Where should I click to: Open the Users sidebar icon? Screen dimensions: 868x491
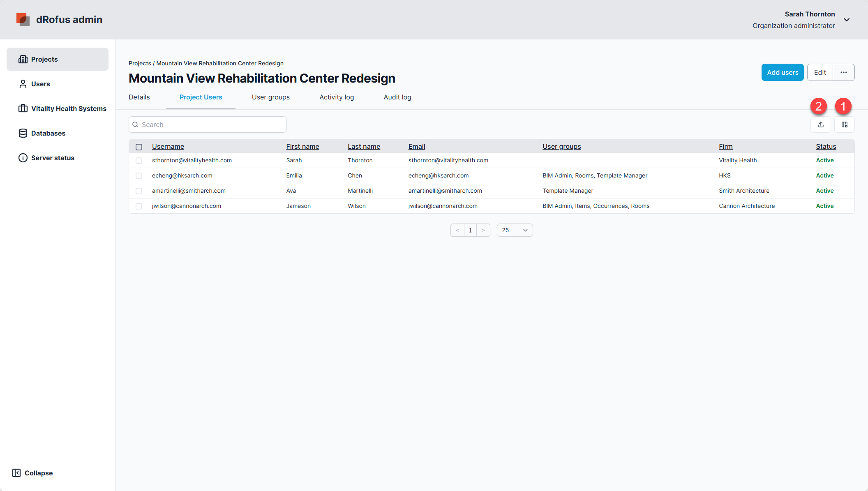(x=23, y=84)
